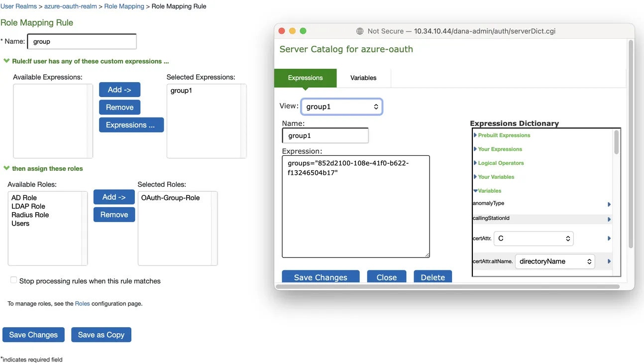This screenshot has width=644, height=363.
Task: Click Save as Copy button
Action: coord(101,335)
